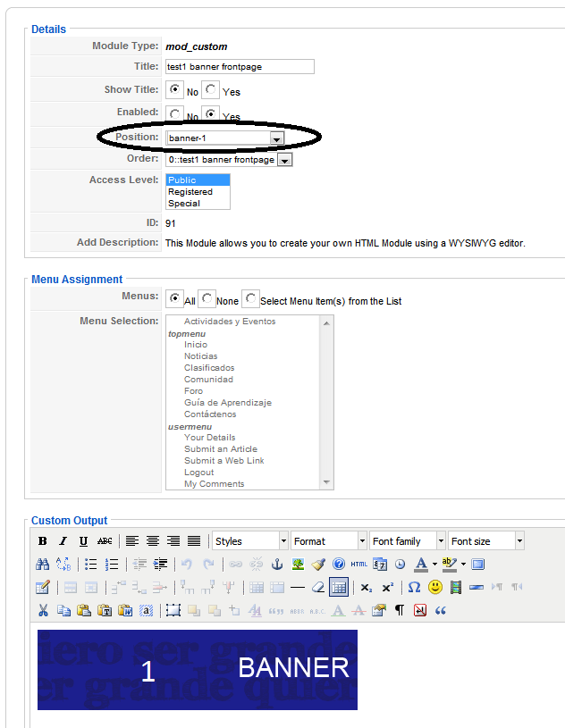
Task: Paste as plain text icon
Action: coord(105,610)
